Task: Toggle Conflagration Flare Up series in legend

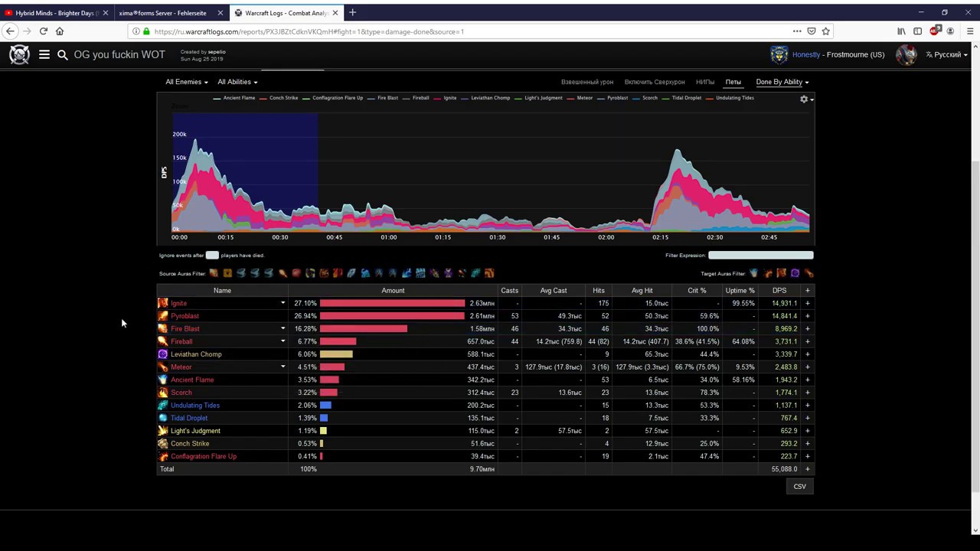Action: click(332, 98)
